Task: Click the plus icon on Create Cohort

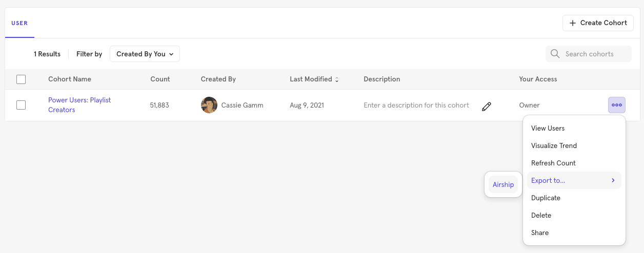Action: click(573, 23)
